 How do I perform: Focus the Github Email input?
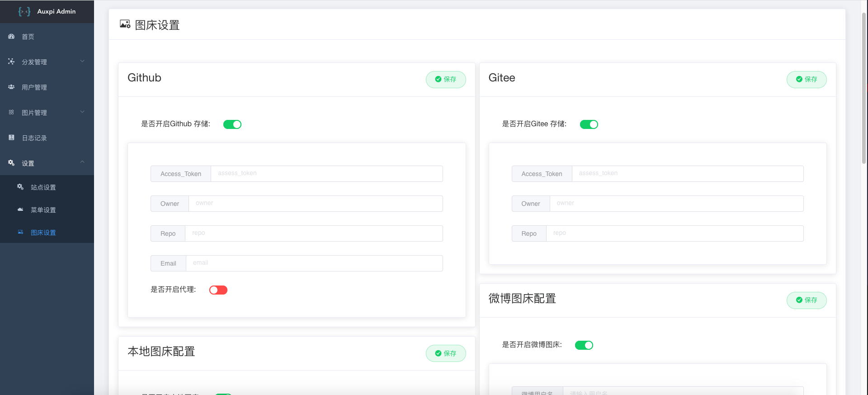(x=314, y=263)
